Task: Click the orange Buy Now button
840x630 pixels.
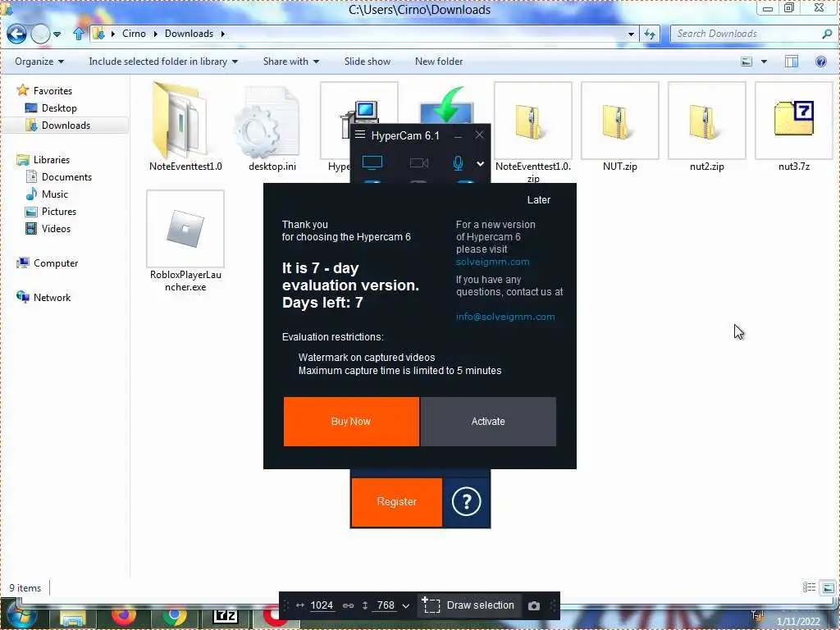Action: tap(351, 421)
